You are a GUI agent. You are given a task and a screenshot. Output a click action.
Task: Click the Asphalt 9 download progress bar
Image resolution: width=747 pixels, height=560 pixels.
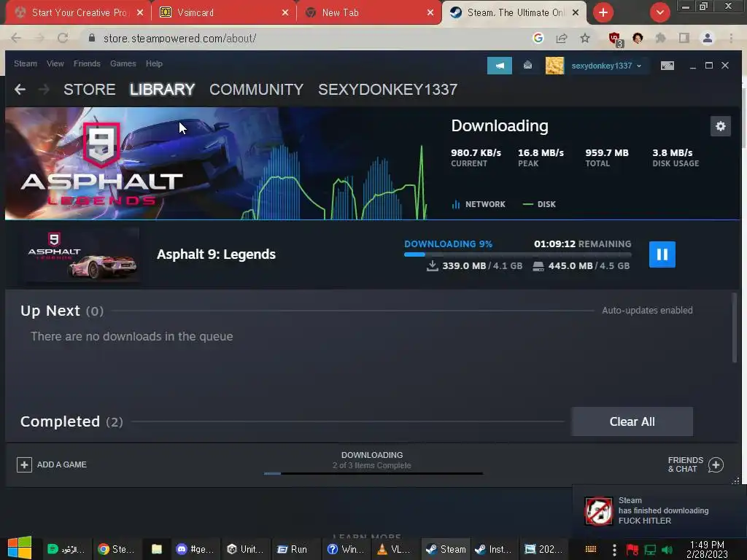click(517, 254)
